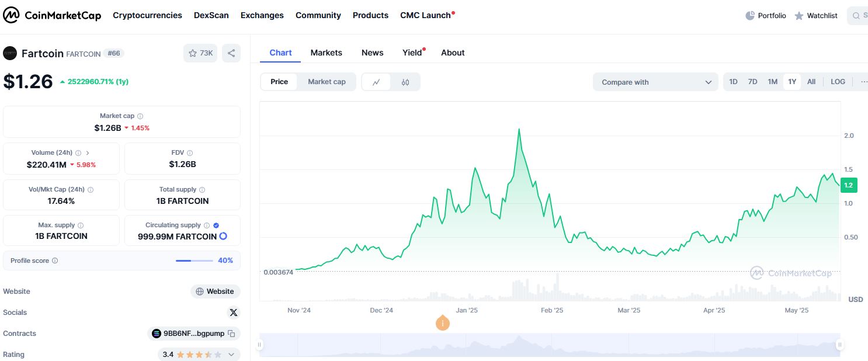Open Portfolio pie chart icon

750,16
